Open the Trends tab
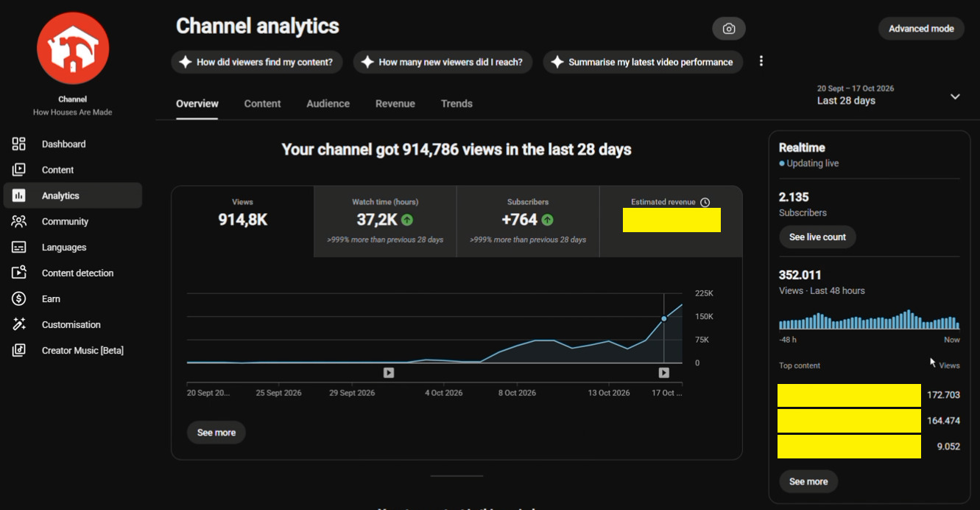This screenshot has width=980, height=510. 456,104
